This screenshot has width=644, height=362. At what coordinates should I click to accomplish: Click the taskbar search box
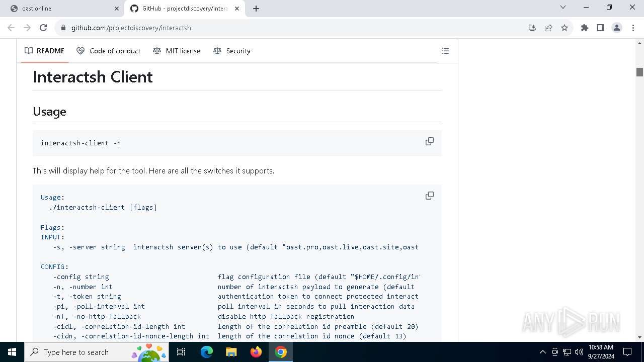97,352
